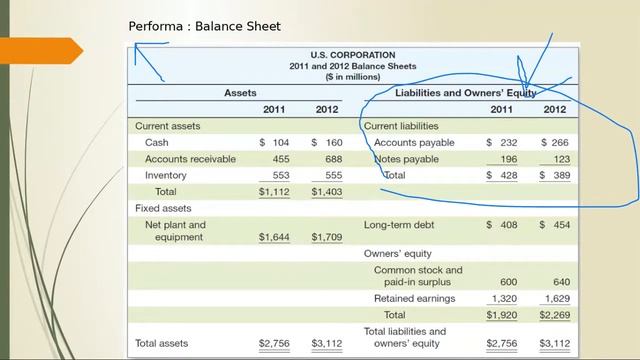The width and height of the screenshot is (640, 360).
Task: Click Inventory value '553'
Action: [x=281, y=175]
